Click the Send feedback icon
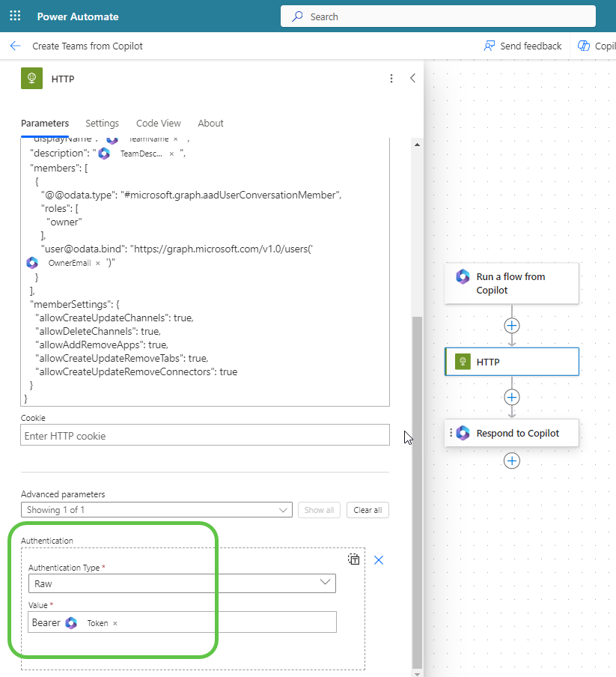 [x=490, y=46]
